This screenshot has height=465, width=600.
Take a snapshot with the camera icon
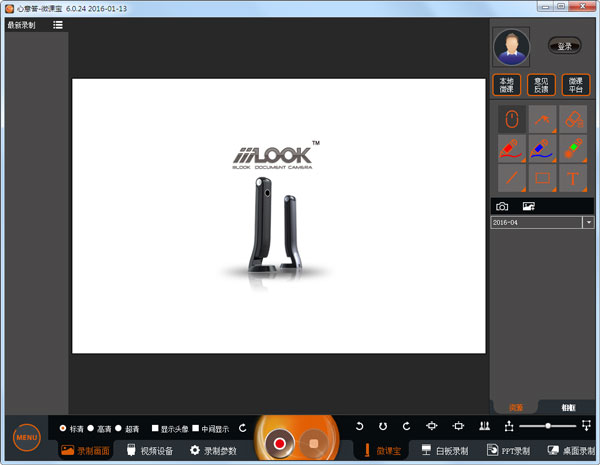(502, 207)
